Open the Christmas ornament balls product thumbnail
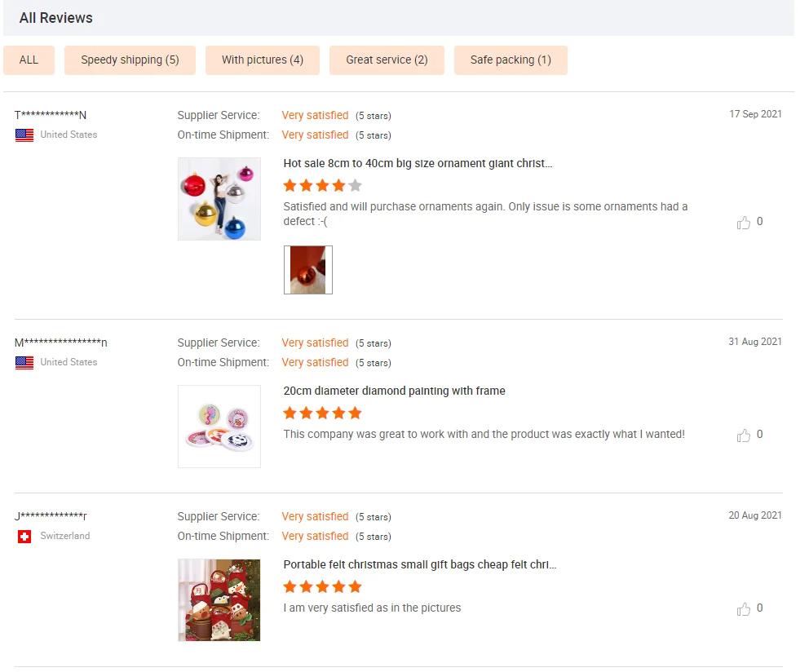Screen dimensions: 809x672 pos(219,199)
